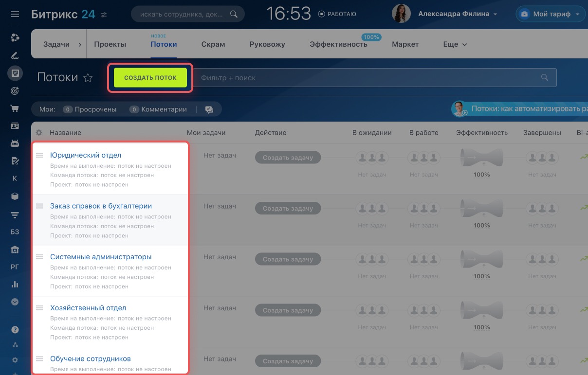The image size is (588, 375).
Task: Open the Заказ справок в бухгалтерии flow
Action: click(101, 206)
